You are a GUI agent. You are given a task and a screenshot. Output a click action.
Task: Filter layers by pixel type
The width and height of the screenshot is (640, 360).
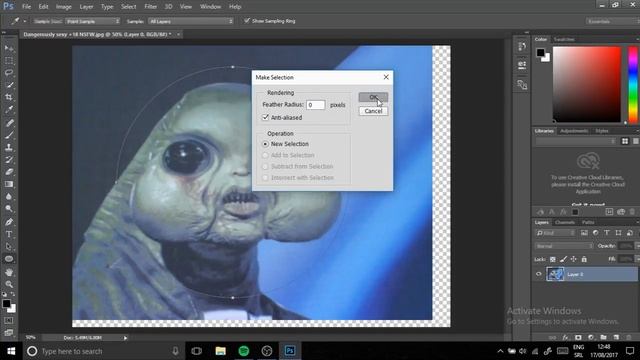pyautogui.click(x=584, y=233)
